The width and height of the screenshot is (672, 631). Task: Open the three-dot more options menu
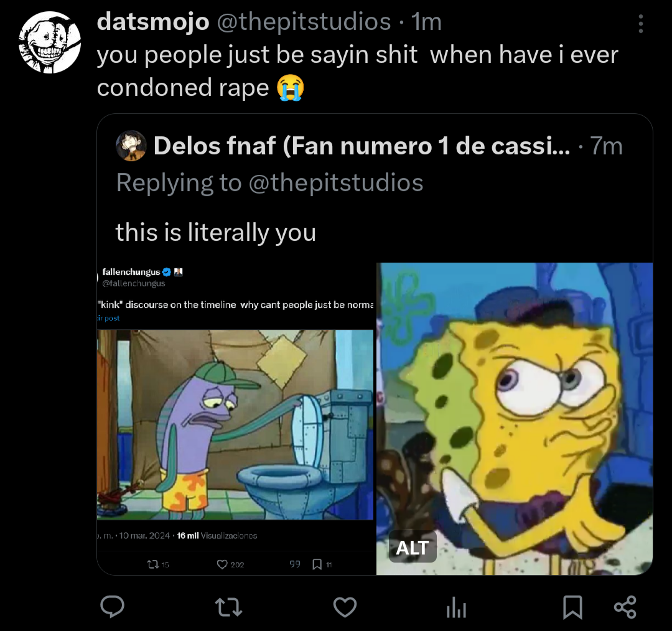(x=641, y=24)
